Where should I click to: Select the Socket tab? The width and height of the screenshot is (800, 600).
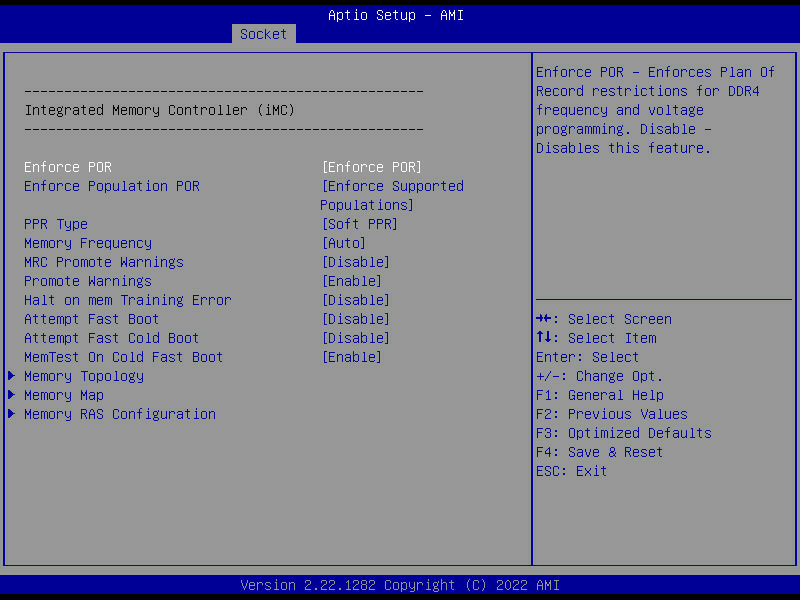[263, 34]
